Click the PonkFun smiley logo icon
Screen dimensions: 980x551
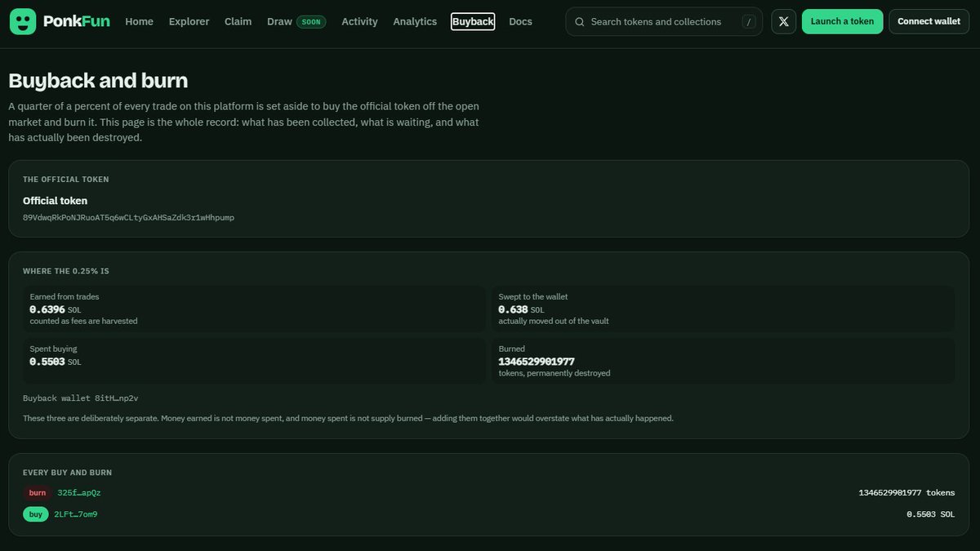[x=23, y=22]
